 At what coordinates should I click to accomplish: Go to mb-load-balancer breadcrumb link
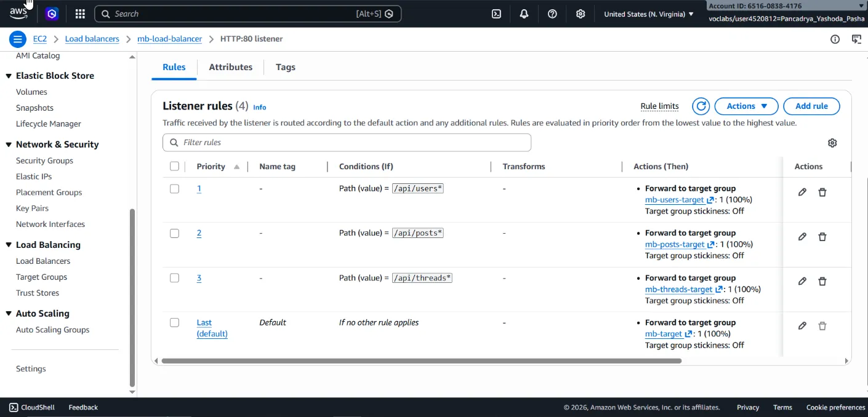(x=170, y=39)
